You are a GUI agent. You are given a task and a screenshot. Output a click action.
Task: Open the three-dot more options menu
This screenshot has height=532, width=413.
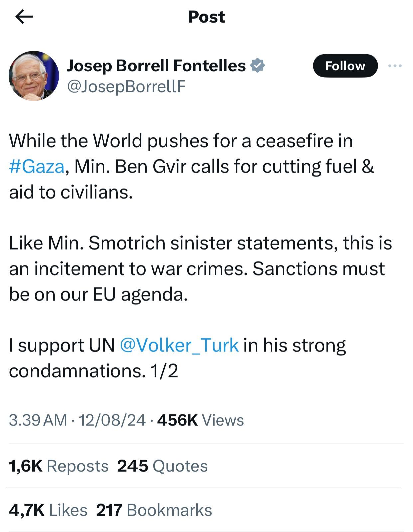[x=394, y=66]
